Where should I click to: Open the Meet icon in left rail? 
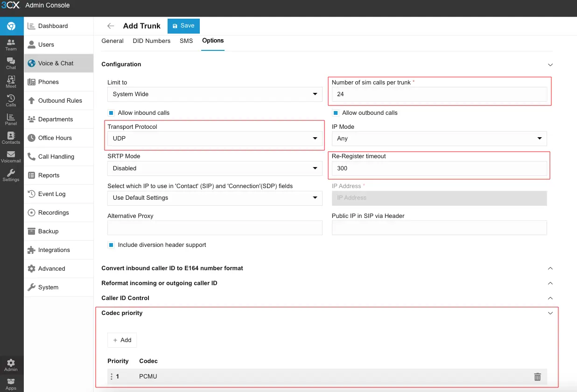coord(11,82)
